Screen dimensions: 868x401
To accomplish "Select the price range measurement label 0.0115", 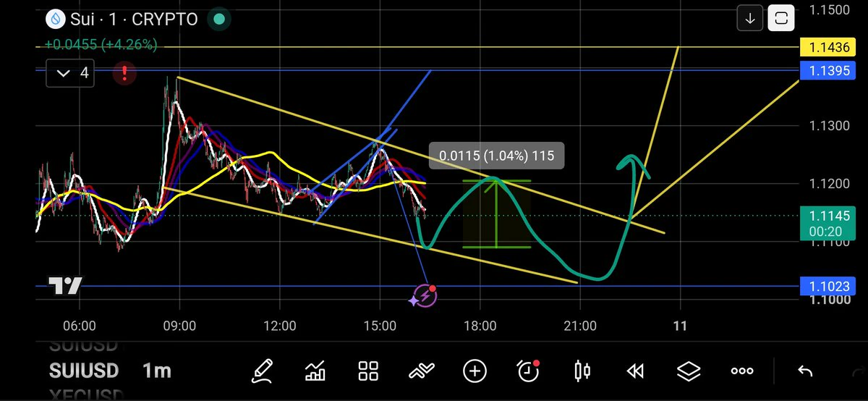I will (495, 156).
